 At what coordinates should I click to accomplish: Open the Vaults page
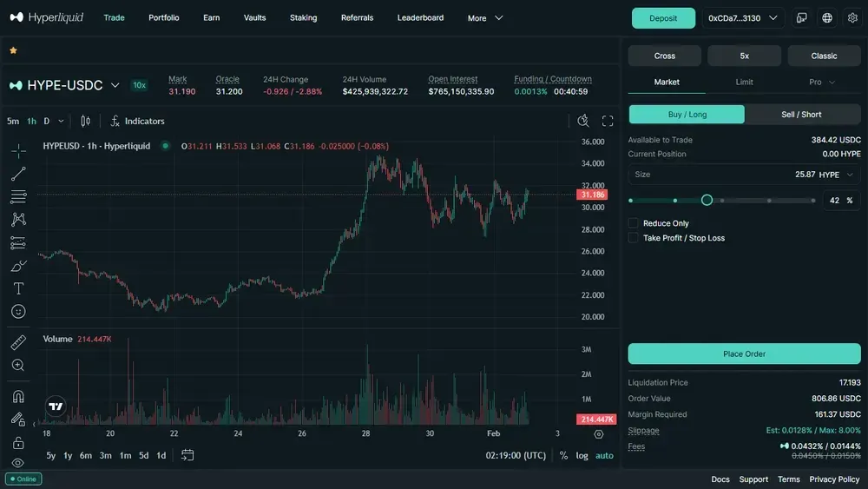254,17
